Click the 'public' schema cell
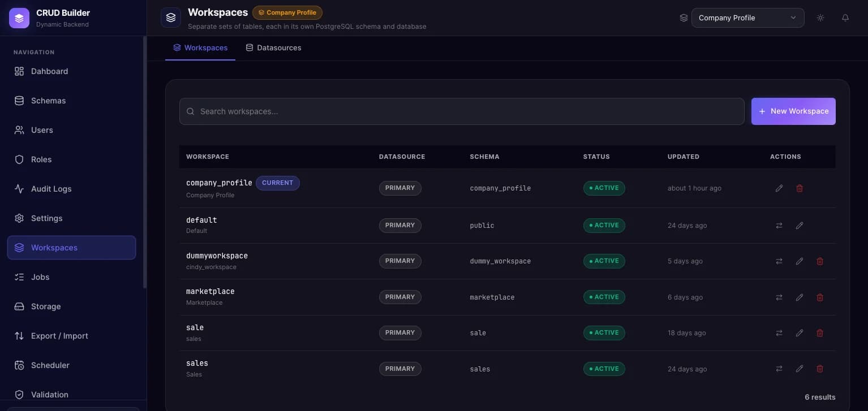This screenshot has height=411, width=868. tap(482, 226)
